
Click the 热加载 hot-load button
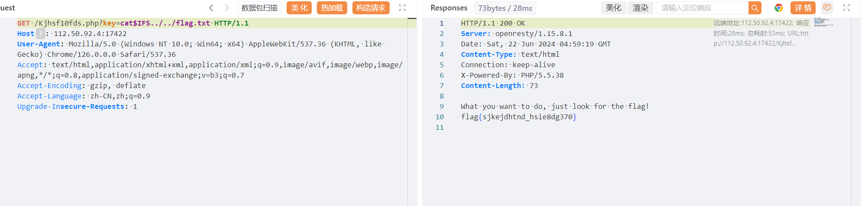pyautogui.click(x=332, y=8)
